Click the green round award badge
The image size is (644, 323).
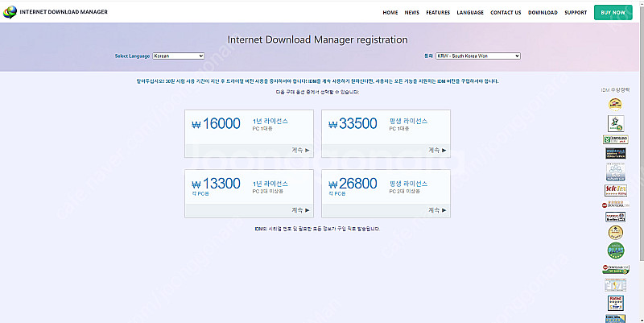615,251
